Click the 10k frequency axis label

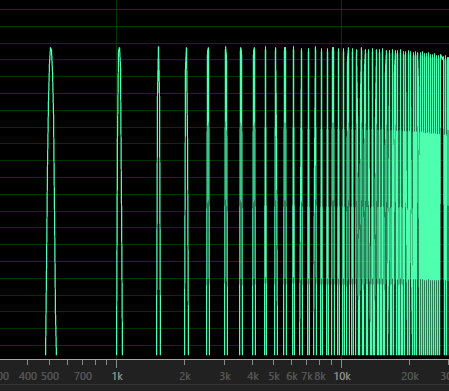coord(342,376)
